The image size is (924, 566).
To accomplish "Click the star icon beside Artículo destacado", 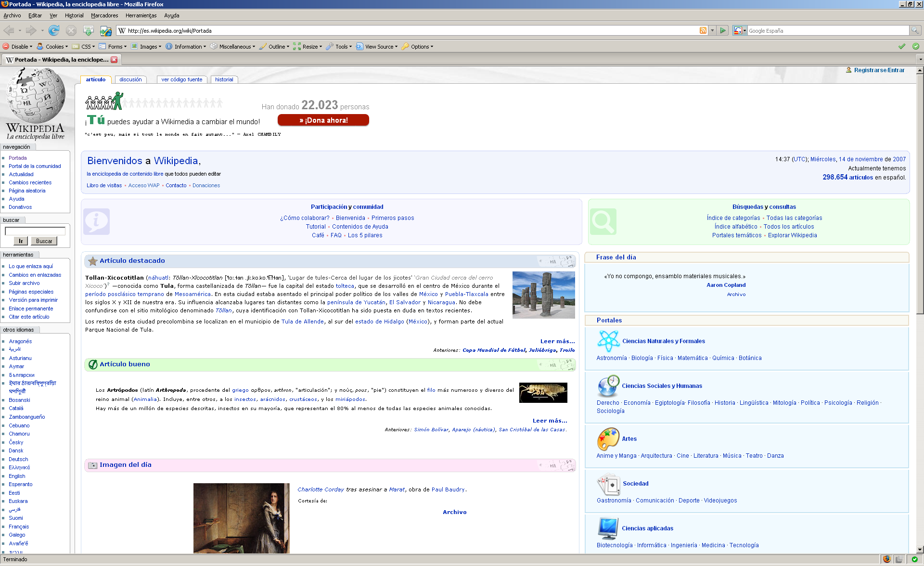I will pos(93,261).
